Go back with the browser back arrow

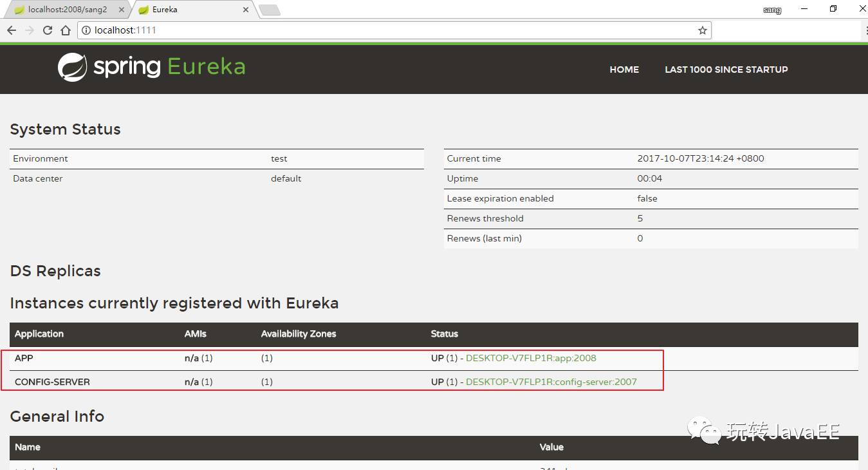pos(12,30)
